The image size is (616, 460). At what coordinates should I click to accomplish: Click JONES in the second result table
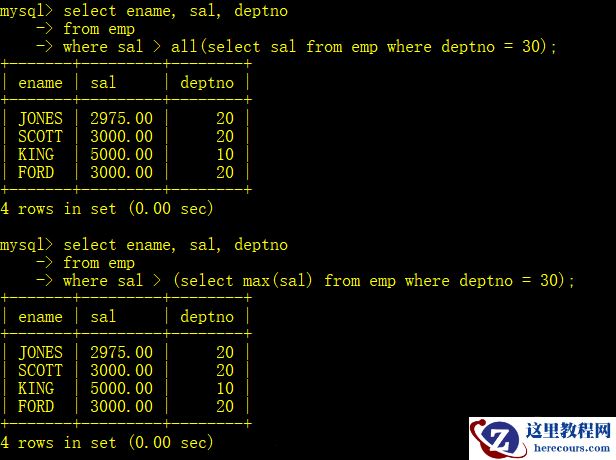click(x=40, y=352)
